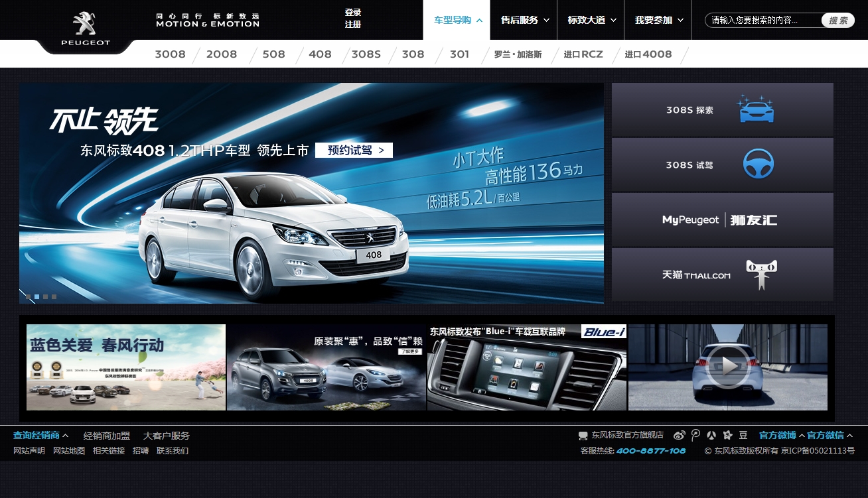Open the 网站地图 footer link
The height and width of the screenshot is (498, 868).
[69, 451]
